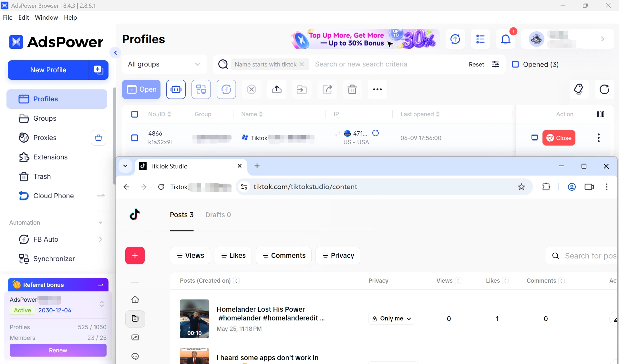Click the Renew subscription button
This screenshot has width=619, height=364.
point(58,350)
